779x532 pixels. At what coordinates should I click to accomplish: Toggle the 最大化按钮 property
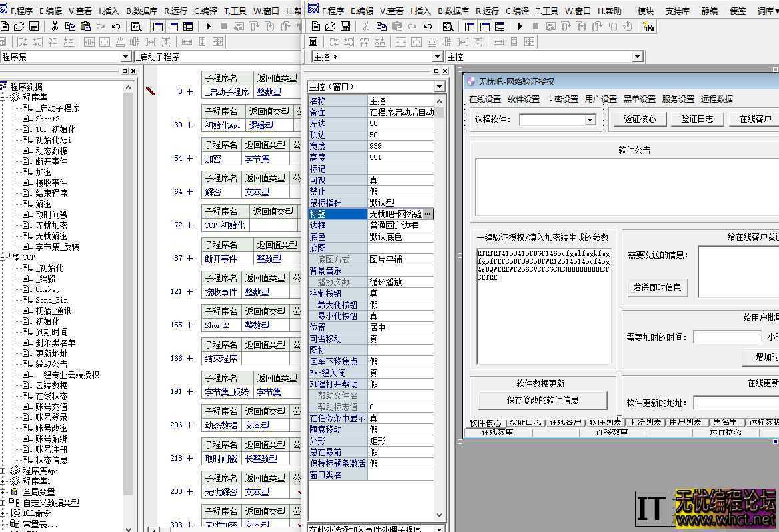coord(387,304)
